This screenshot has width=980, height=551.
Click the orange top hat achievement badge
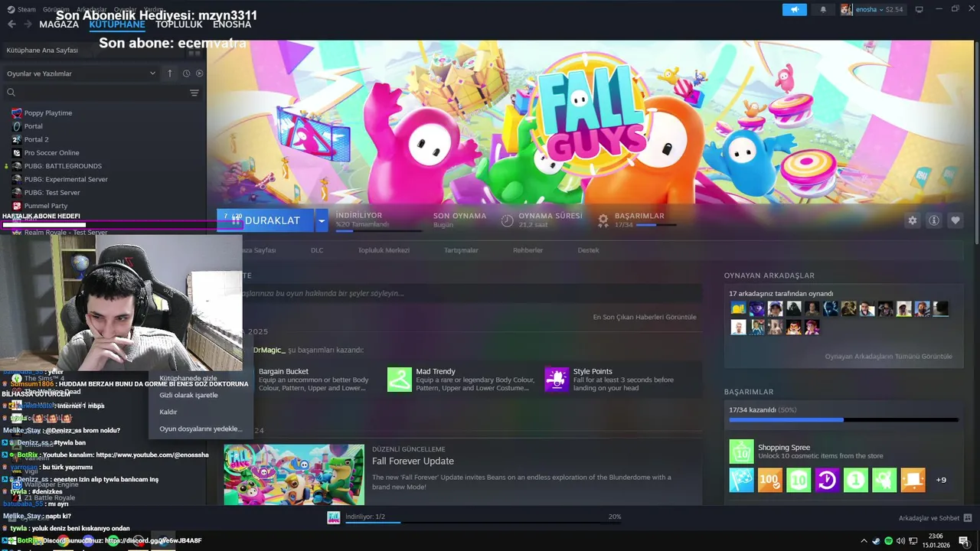click(x=913, y=480)
